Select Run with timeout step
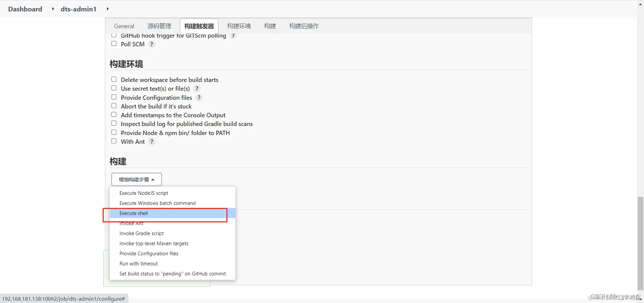 coord(172,264)
